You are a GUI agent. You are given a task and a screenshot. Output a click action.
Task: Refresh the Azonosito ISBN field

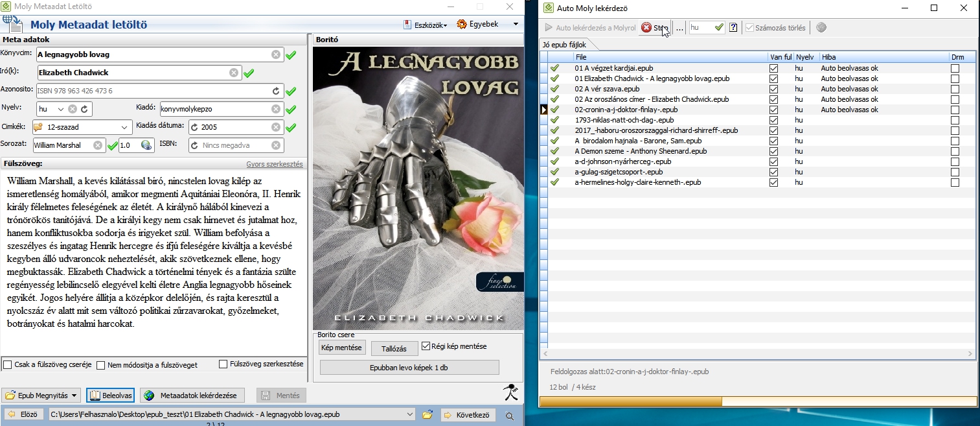point(276,91)
